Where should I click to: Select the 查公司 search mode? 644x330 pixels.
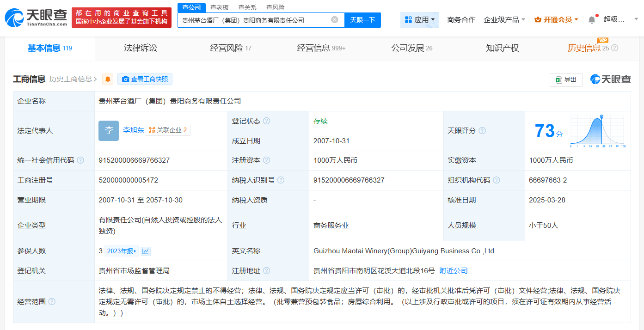(191, 7)
